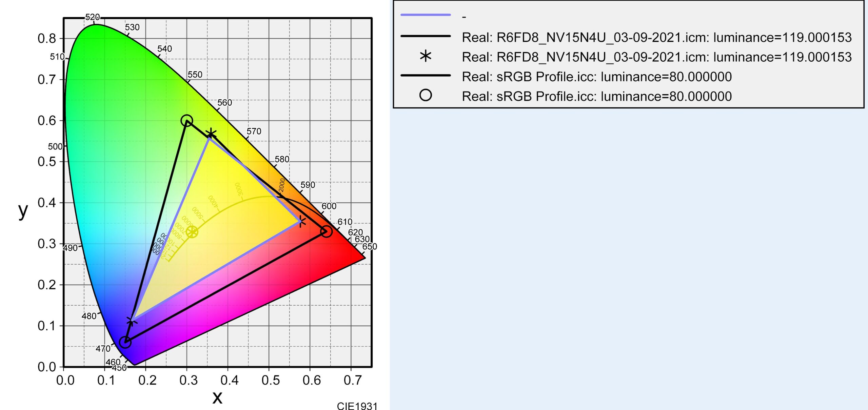Click the 540 wavelength label
The height and width of the screenshot is (410, 868).
click(164, 49)
